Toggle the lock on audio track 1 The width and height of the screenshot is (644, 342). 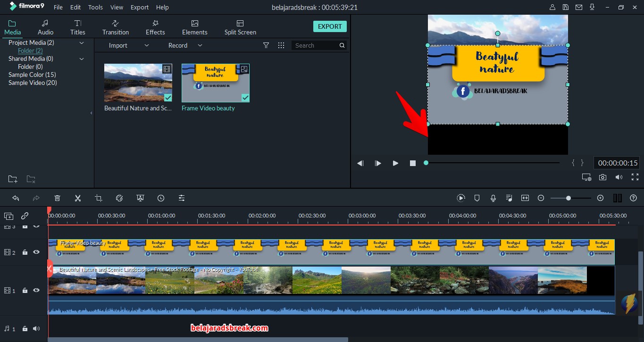25,329
